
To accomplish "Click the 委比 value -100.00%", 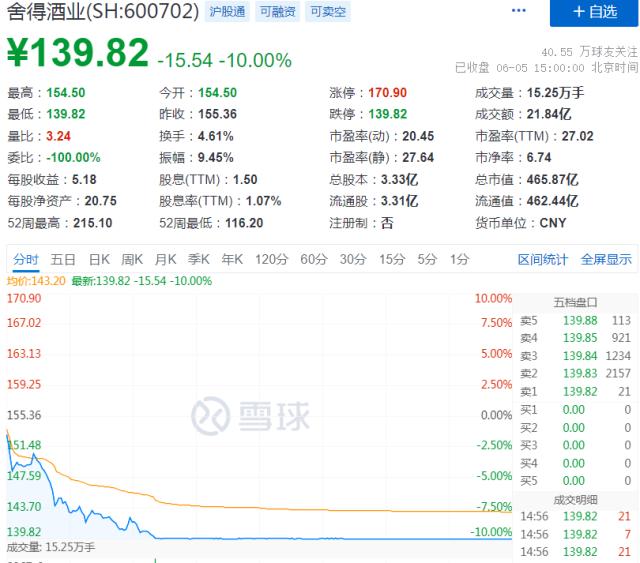I will [x=73, y=158].
